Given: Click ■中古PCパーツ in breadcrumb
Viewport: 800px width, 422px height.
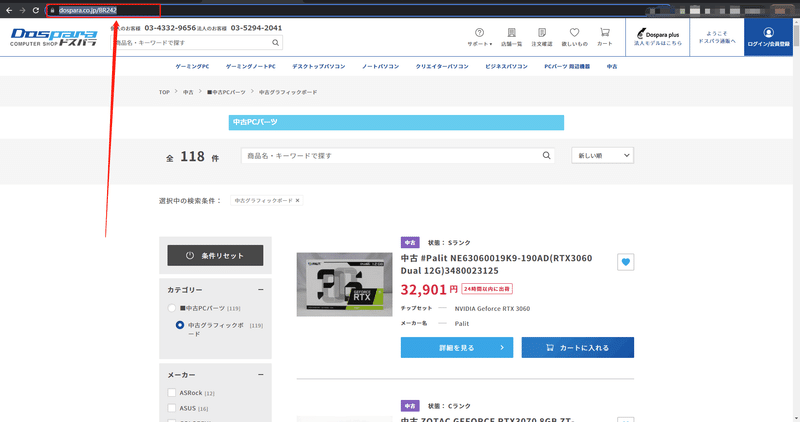Looking at the screenshot, I should (x=227, y=92).
